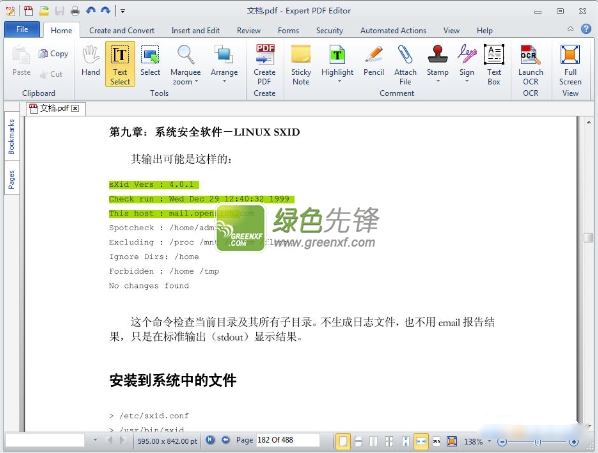
Task: Click the undo arrow in quick access toolbar
Action: pos(90,11)
